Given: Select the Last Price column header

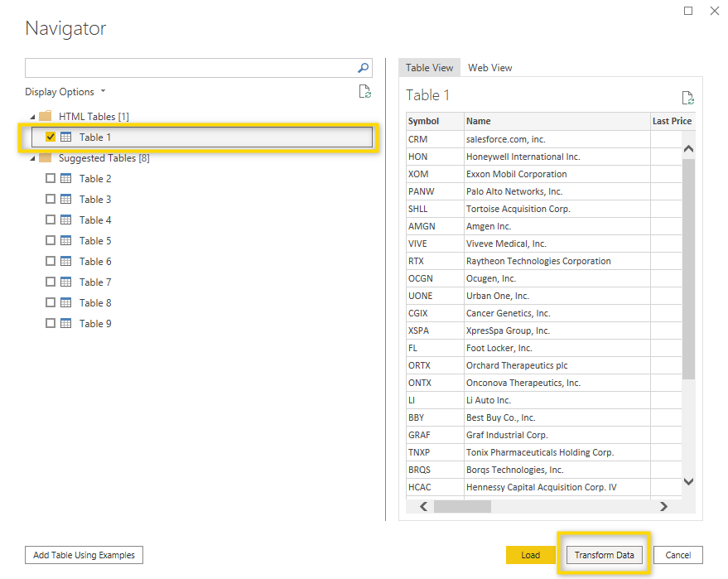Looking at the screenshot, I should click(x=673, y=121).
